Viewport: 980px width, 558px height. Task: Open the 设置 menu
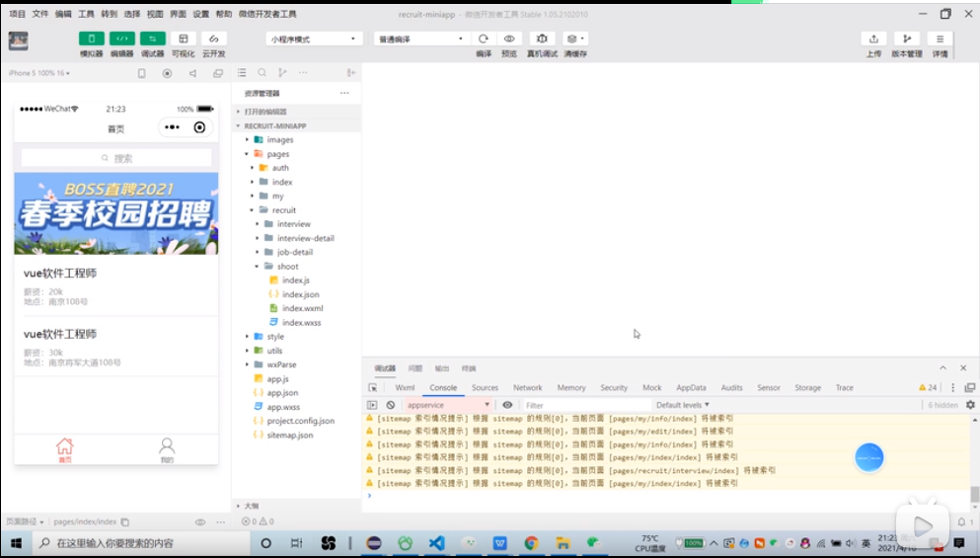tap(200, 14)
